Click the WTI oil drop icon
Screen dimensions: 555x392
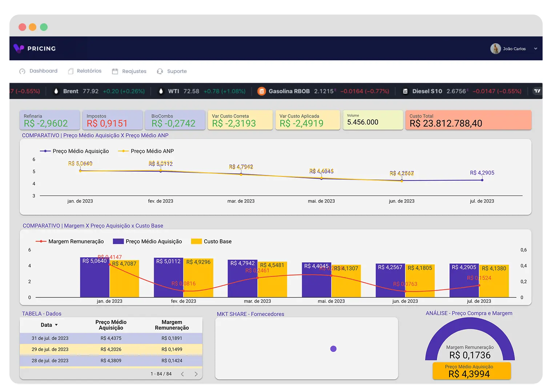[x=161, y=91]
